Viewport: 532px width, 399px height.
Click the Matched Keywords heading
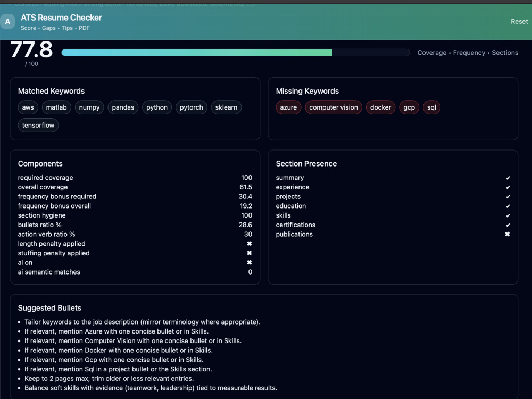pos(51,91)
